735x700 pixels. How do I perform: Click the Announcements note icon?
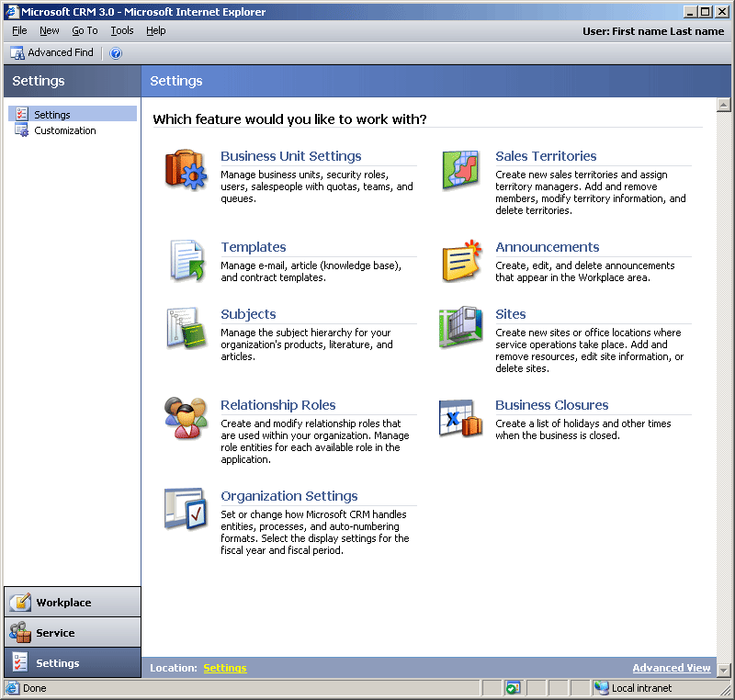pyautogui.click(x=462, y=261)
